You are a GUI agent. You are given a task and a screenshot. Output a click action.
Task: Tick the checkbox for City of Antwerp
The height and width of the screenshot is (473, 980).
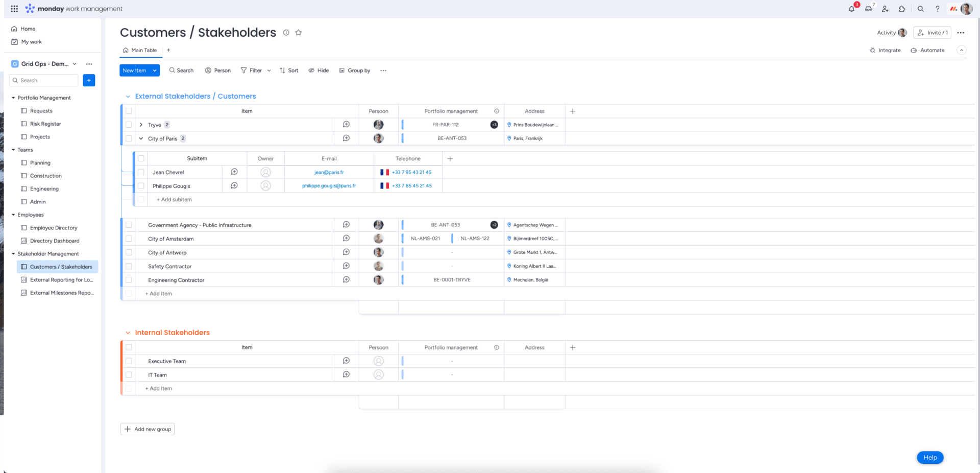[129, 252]
